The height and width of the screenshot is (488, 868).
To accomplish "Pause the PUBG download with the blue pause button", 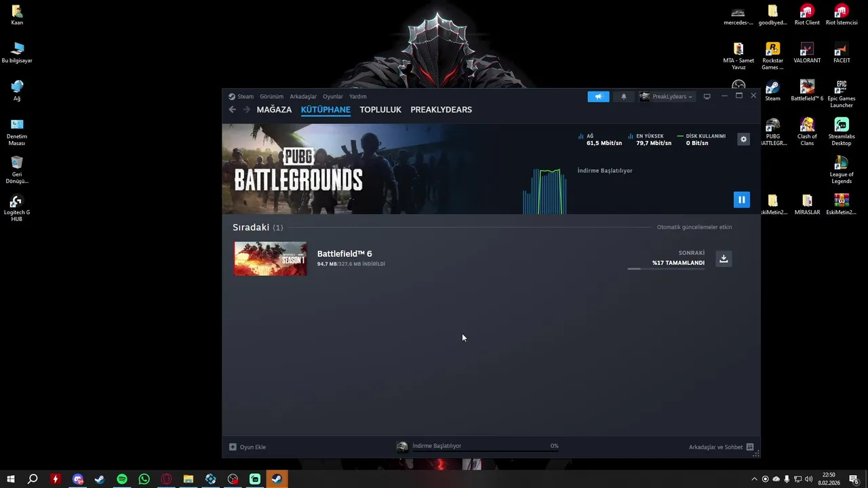I will 741,200.
